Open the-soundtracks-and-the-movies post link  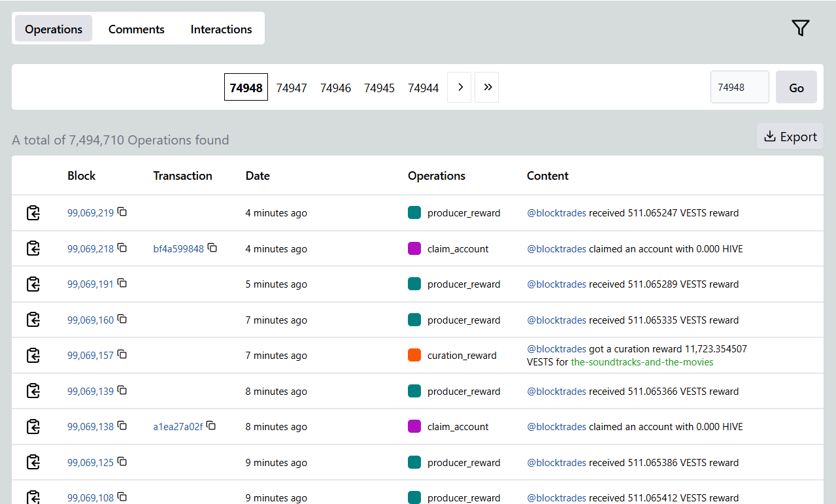[x=642, y=362]
